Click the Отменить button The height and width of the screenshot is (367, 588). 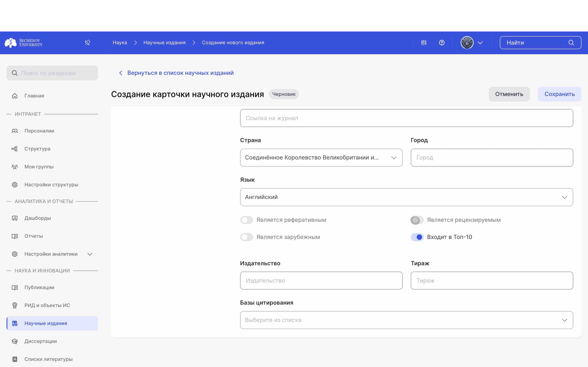point(508,94)
